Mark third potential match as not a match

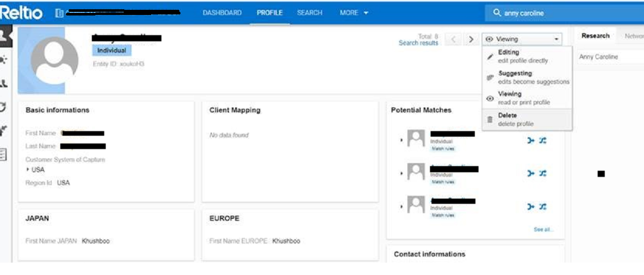(x=542, y=206)
